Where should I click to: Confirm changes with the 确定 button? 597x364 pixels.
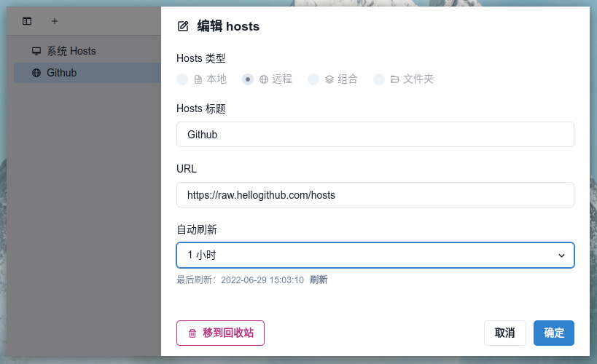553,333
